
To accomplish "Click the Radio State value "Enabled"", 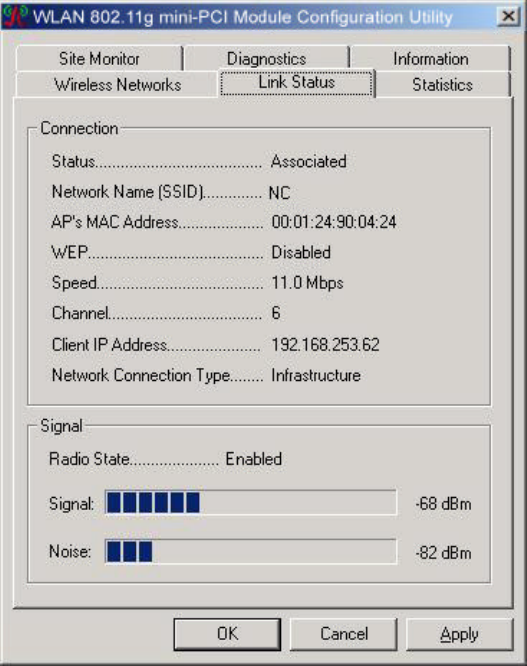I will point(254,459).
